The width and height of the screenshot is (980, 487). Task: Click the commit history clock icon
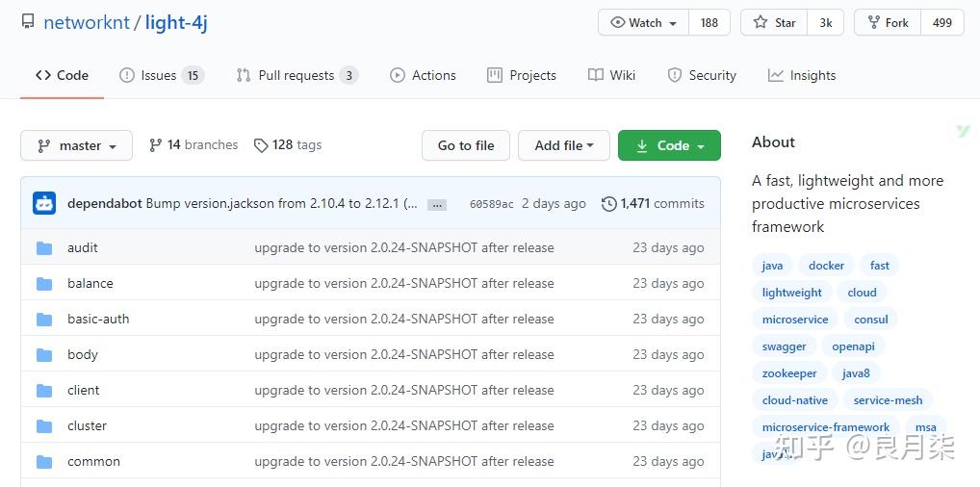point(608,203)
